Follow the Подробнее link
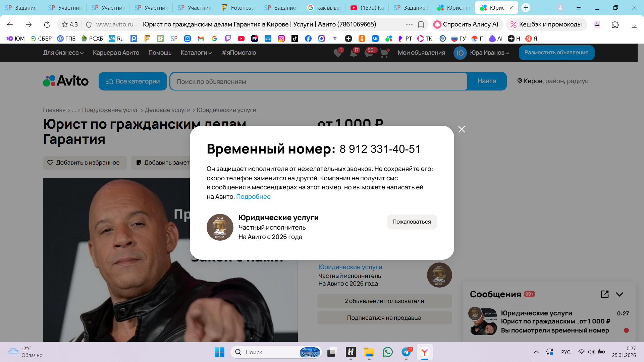This screenshot has width=644, height=362. [253, 197]
